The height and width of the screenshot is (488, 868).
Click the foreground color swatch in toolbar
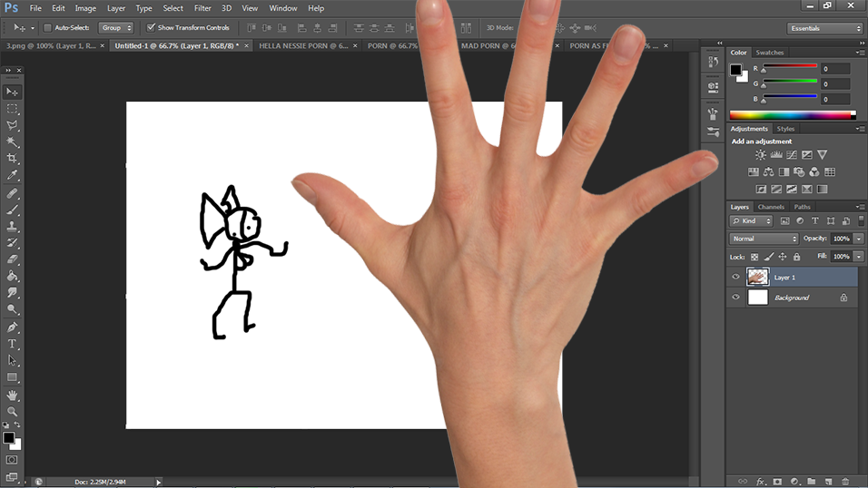[8, 438]
